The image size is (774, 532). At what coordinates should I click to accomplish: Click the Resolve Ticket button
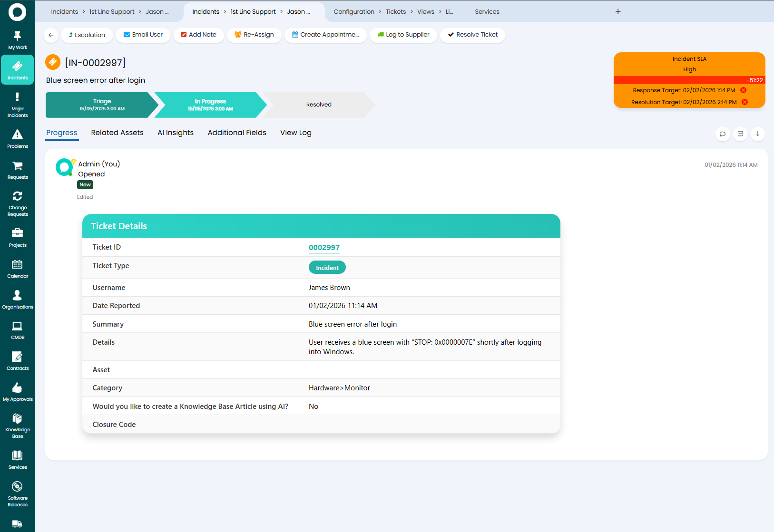tap(472, 35)
